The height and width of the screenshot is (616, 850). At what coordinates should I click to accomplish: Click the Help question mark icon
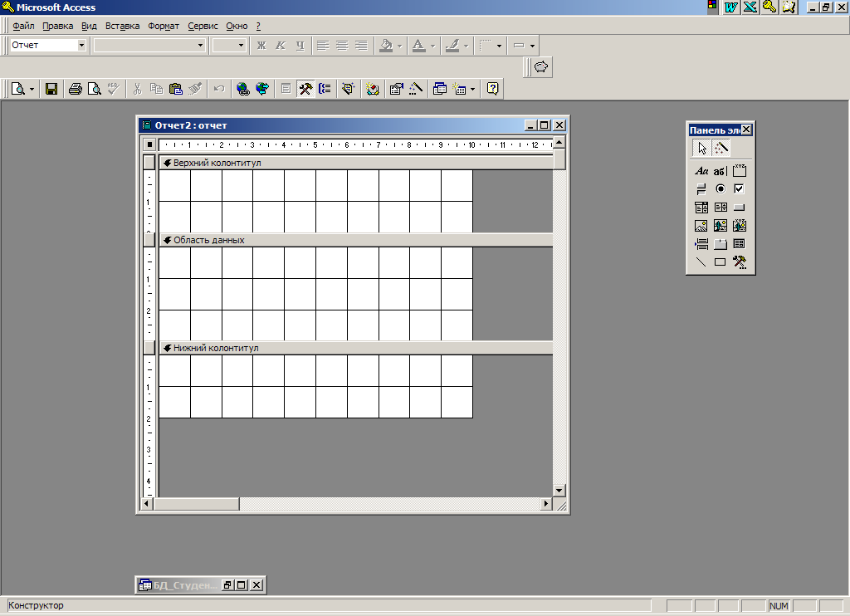pos(493,89)
